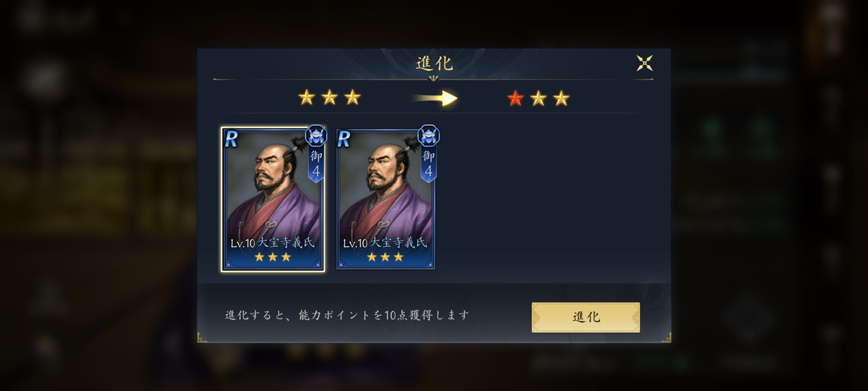Screen dimensions: 868x391
Task: Click helmet icon on the unhighlighted card
Action: pyautogui.click(x=429, y=135)
